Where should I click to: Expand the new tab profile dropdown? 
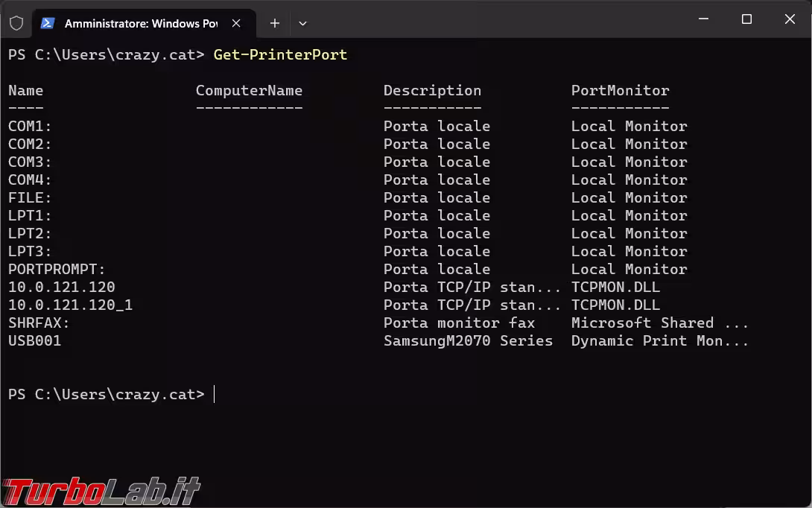[302, 23]
